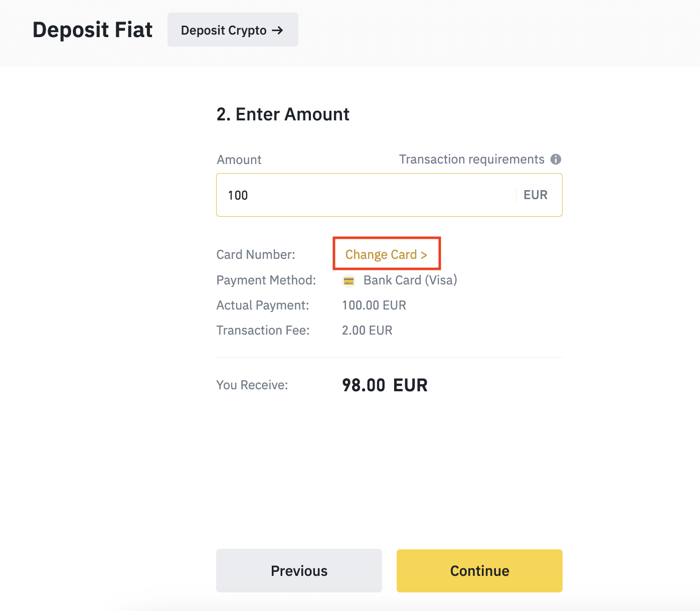The height and width of the screenshot is (611, 700).
Task: Click the Deposit Crypto arrow icon
Action: (277, 31)
